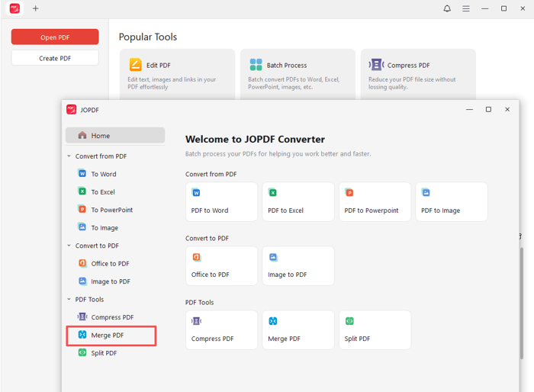Open the PDF to Word card label
The image size is (534, 392).
pos(210,210)
